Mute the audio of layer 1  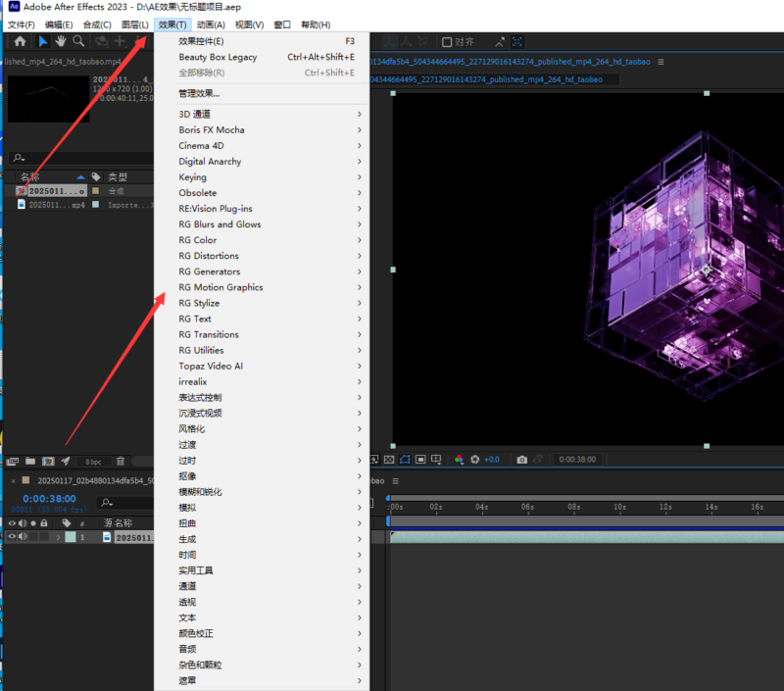(23, 537)
